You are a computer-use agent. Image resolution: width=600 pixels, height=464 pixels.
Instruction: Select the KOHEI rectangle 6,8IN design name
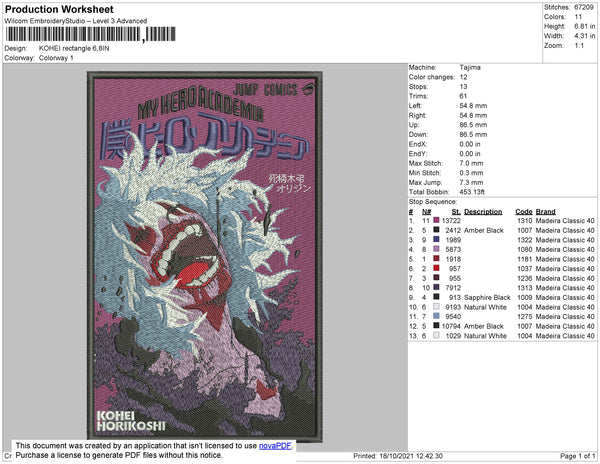(x=74, y=48)
